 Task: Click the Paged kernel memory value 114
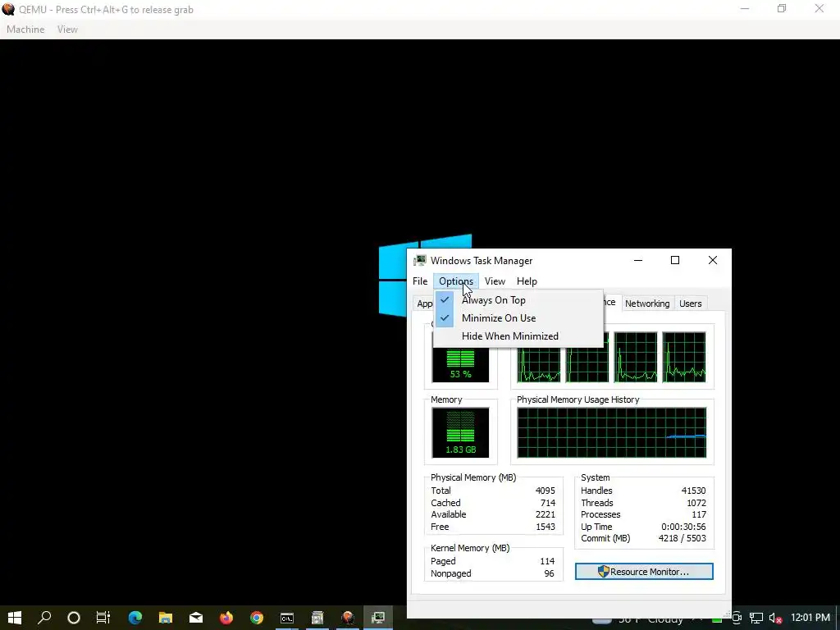coord(547,561)
